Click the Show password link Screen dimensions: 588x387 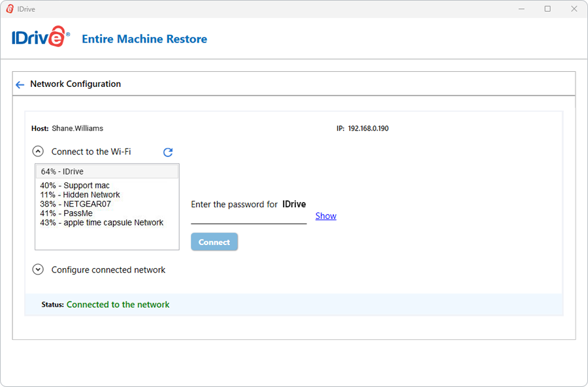[326, 216]
